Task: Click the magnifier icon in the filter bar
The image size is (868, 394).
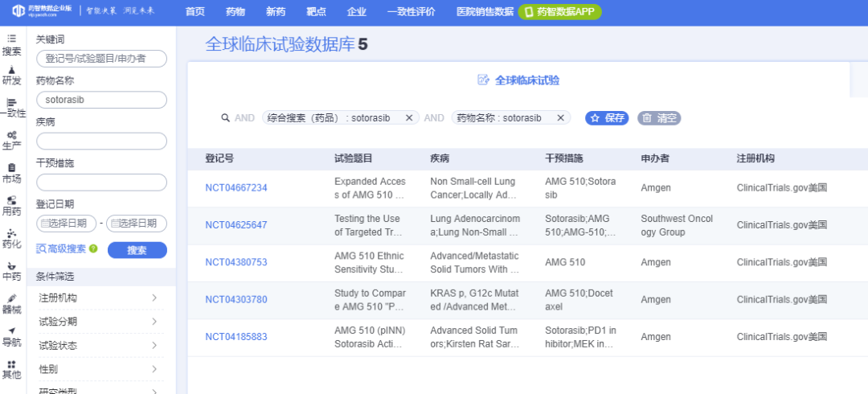Action: coord(225,117)
